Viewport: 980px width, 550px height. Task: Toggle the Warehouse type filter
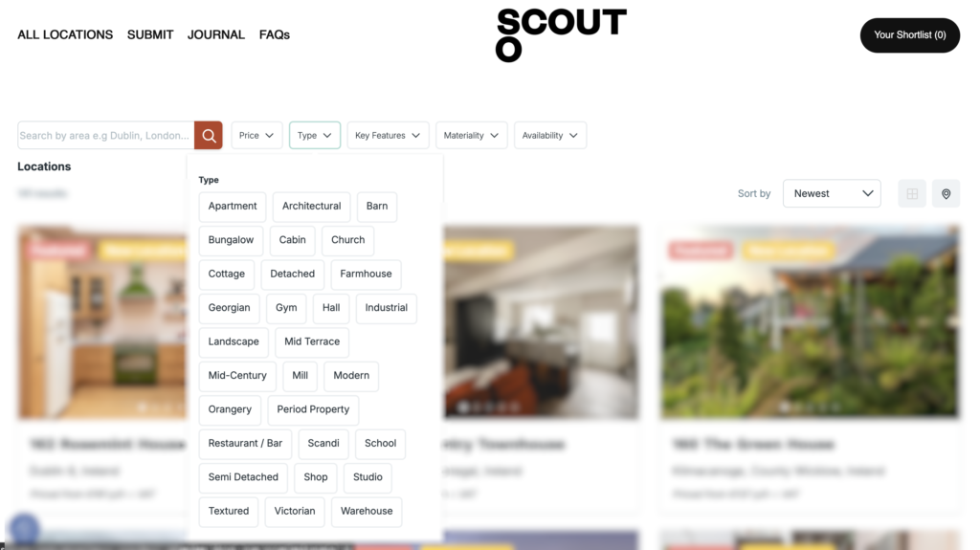pos(367,511)
